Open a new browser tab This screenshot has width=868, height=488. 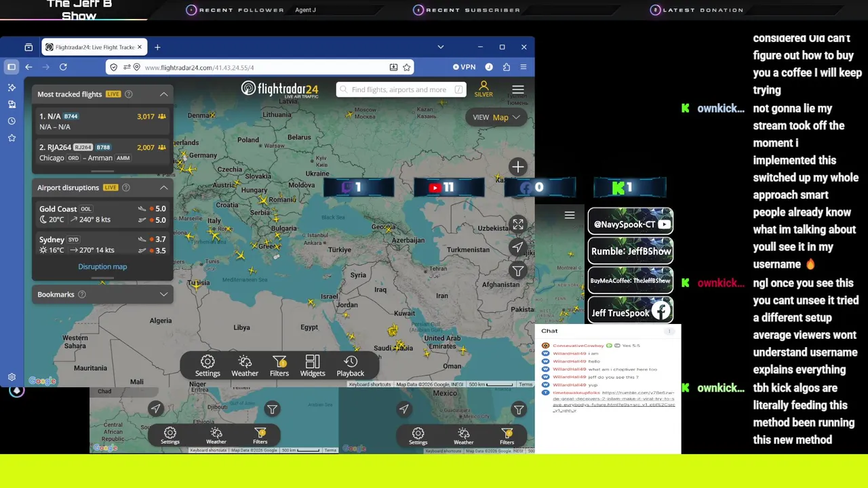click(x=157, y=47)
